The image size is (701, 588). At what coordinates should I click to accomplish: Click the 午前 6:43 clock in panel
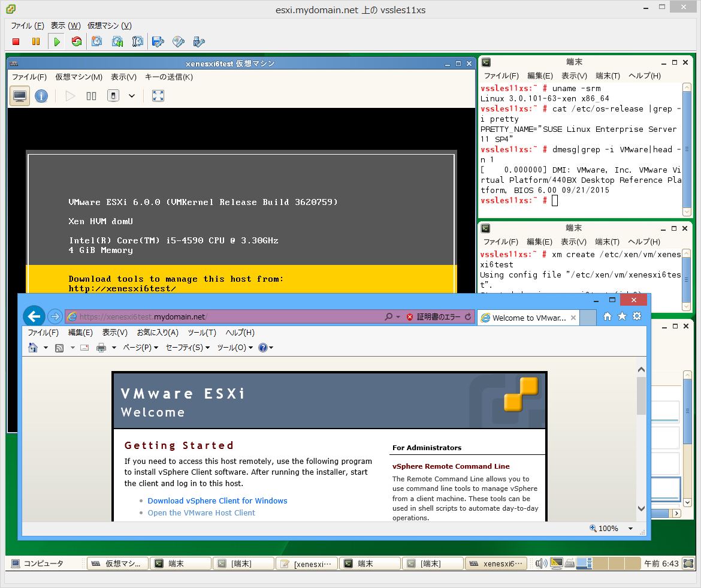click(661, 563)
